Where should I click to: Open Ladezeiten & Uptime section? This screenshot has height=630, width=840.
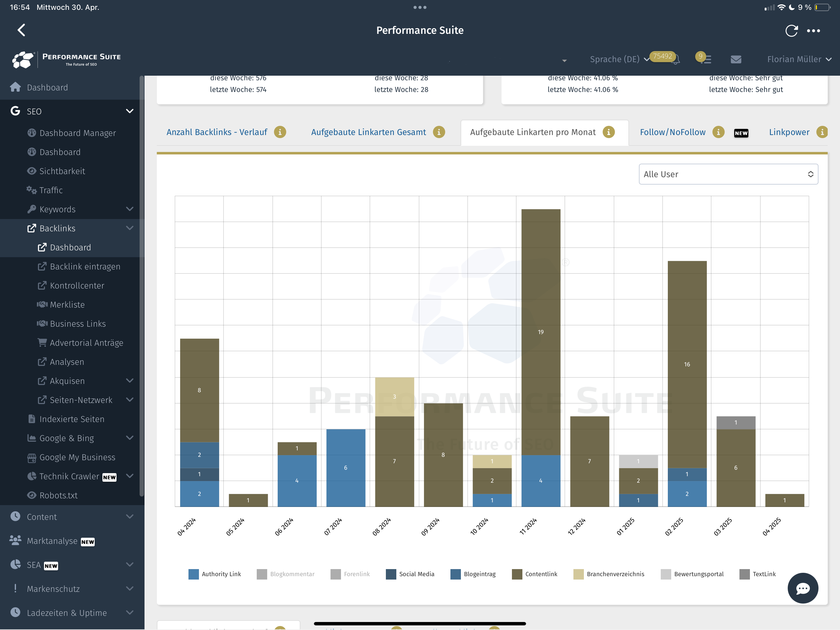point(67,612)
